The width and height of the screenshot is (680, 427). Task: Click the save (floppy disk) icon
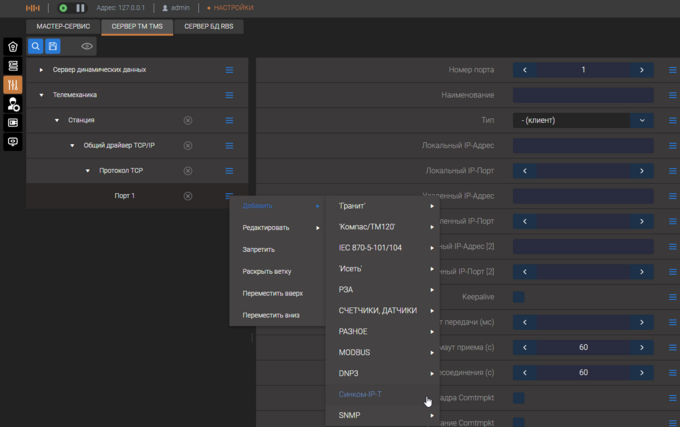click(53, 46)
